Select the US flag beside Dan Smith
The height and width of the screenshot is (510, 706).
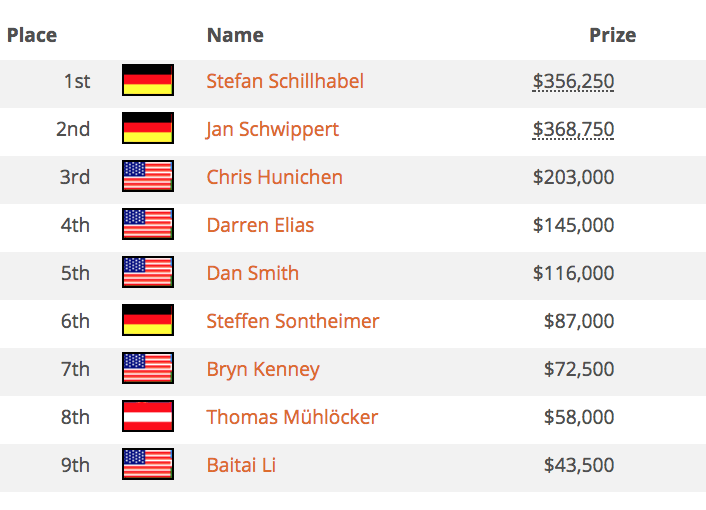pyautogui.click(x=148, y=272)
